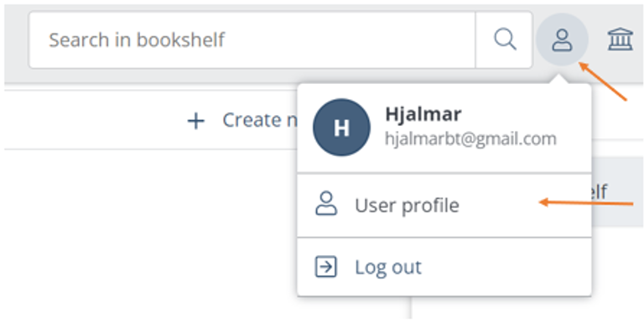The height and width of the screenshot is (329, 644).
Task: Click the dropdown pointer below user icon
Action: (x=562, y=80)
